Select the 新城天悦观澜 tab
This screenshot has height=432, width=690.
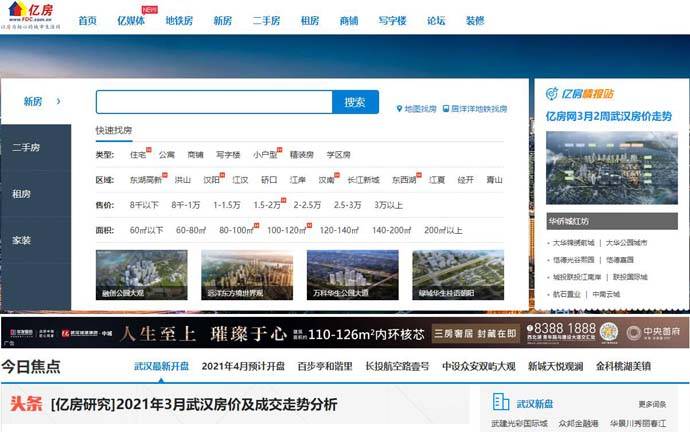pos(555,366)
